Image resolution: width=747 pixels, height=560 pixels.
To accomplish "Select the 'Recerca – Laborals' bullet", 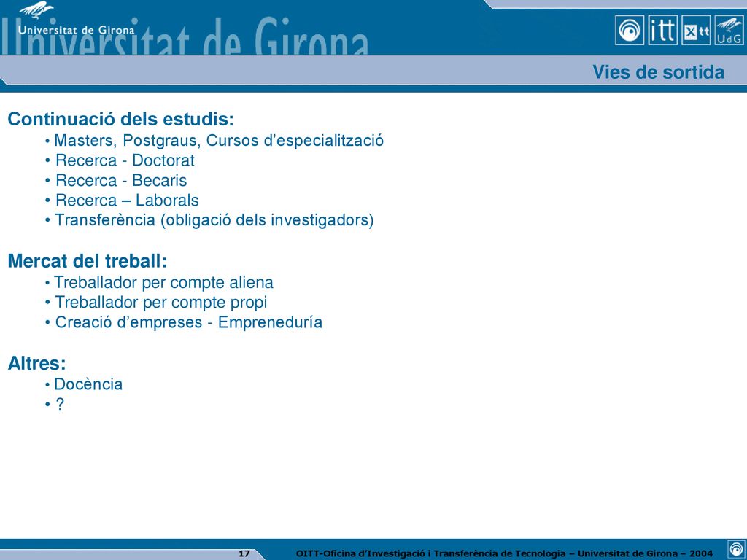I will point(122,201).
